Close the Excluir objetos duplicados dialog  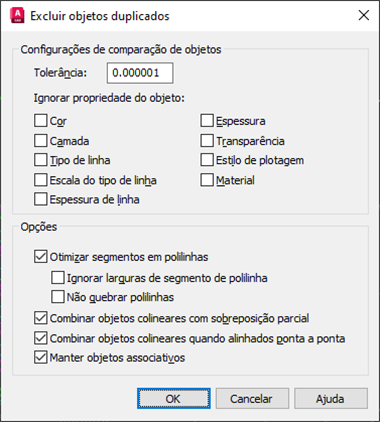[x=363, y=15]
